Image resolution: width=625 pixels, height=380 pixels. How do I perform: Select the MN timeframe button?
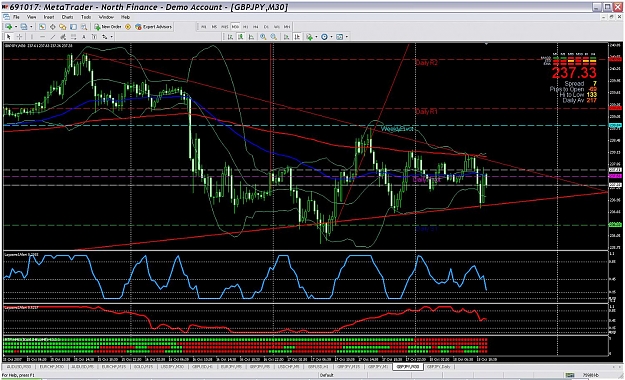(x=287, y=27)
